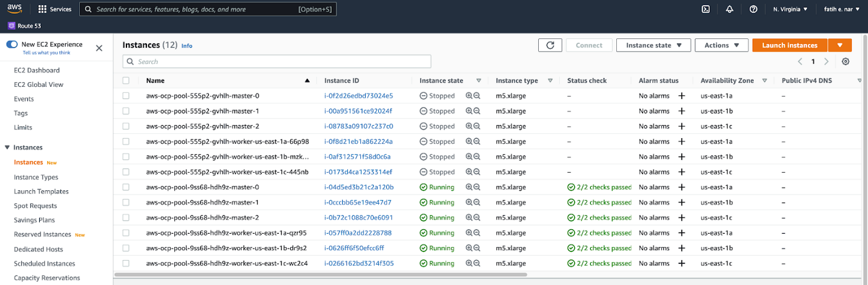
Task: Select checkbox for worker-us-east-1a-66p98 instance
Action: pos(126,141)
